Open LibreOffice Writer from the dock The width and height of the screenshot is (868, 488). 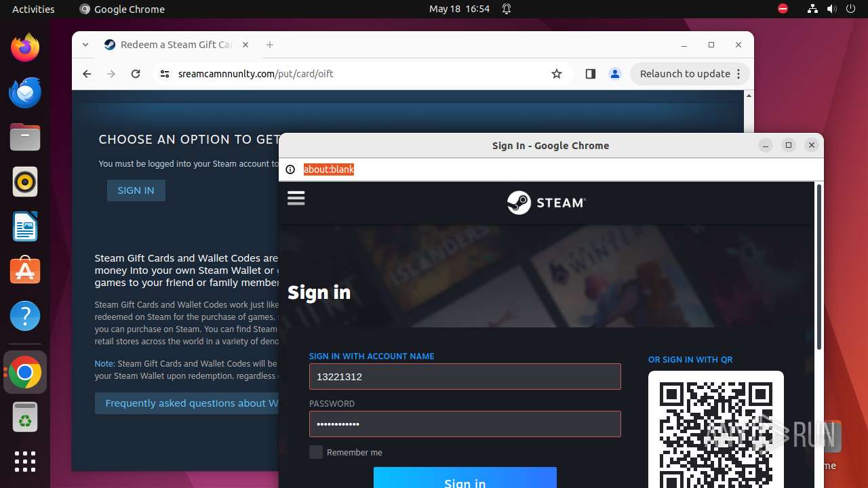[x=25, y=227]
